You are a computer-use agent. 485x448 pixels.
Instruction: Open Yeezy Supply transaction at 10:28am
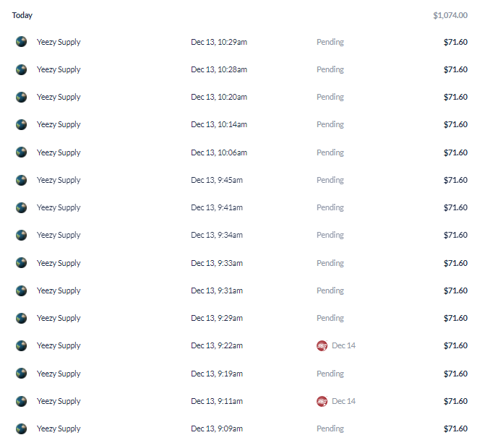[241, 69]
